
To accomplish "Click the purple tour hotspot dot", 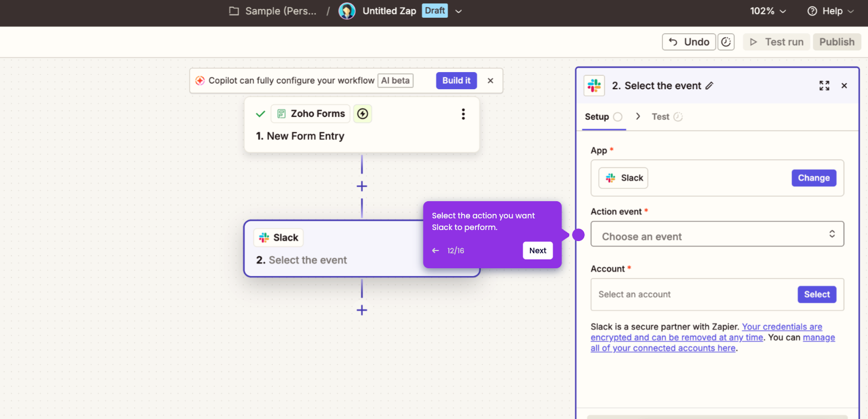I will point(578,235).
